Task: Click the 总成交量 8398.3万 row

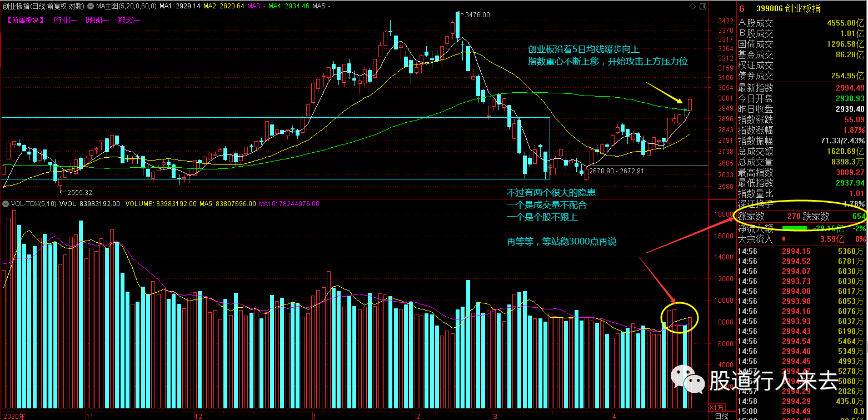Action: (x=802, y=162)
